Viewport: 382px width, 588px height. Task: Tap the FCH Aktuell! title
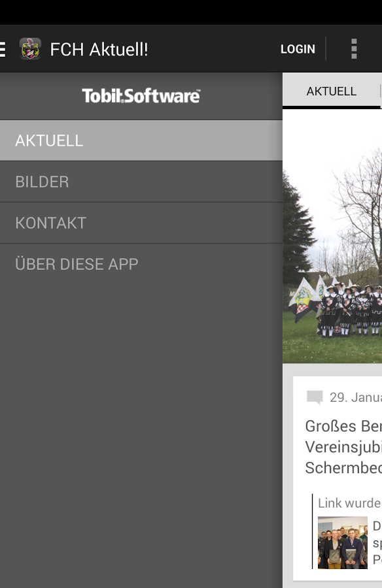[x=99, y=49]
